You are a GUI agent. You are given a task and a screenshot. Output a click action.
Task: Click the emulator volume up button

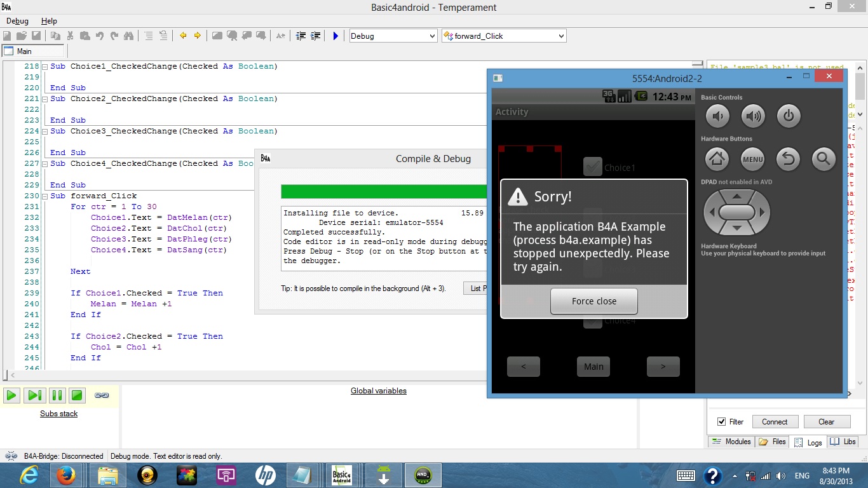point(753,116)
